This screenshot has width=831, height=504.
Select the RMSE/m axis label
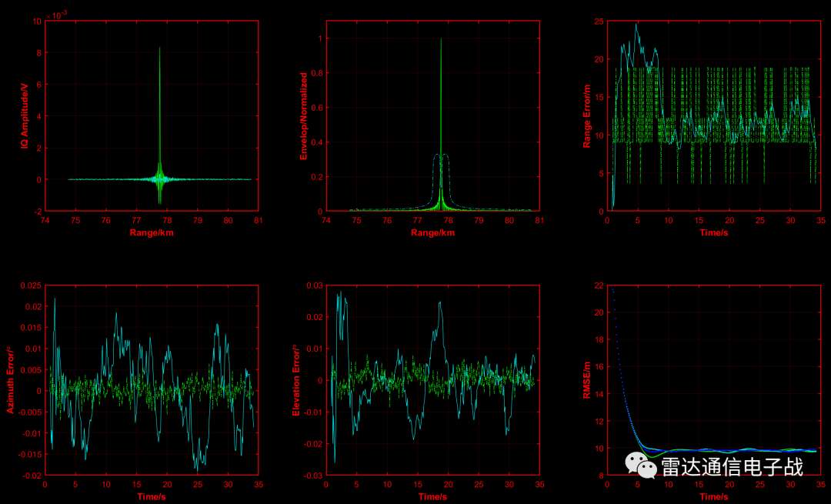(586, 381)
